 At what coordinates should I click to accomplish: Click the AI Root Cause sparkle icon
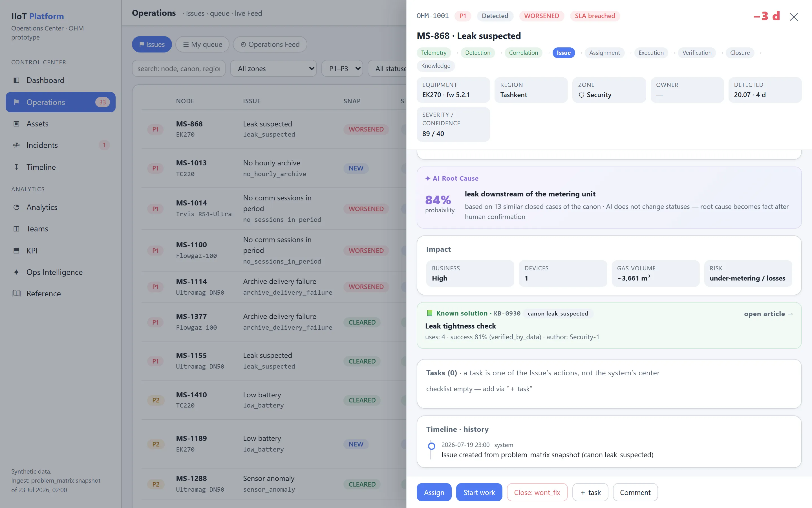coord(428,178)
